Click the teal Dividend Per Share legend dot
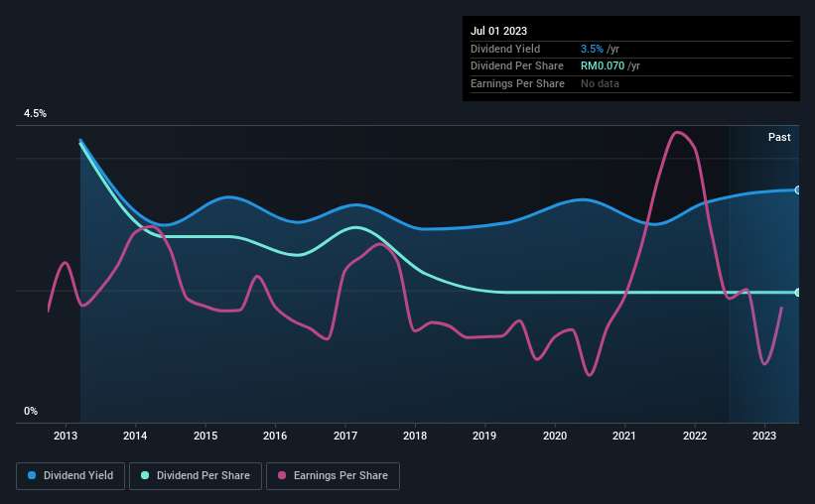 [x=145, y=475]
